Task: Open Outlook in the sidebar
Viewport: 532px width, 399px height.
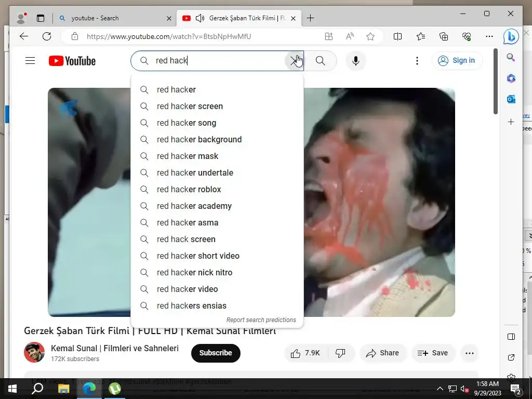Action: tap(511, 99)
